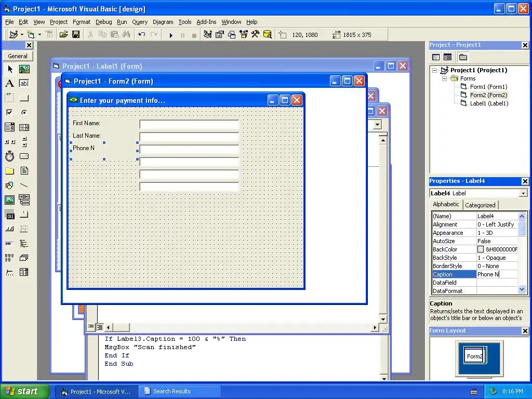Undo the last action
Image resolution: width=532 pixels, height=399 pixels.
(x=142, y=34)
